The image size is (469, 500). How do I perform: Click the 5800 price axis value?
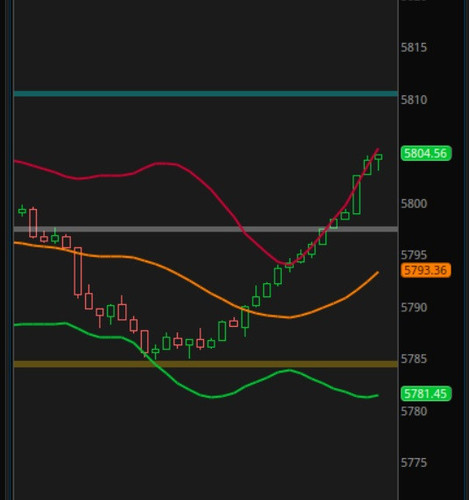tap(414, 203)
